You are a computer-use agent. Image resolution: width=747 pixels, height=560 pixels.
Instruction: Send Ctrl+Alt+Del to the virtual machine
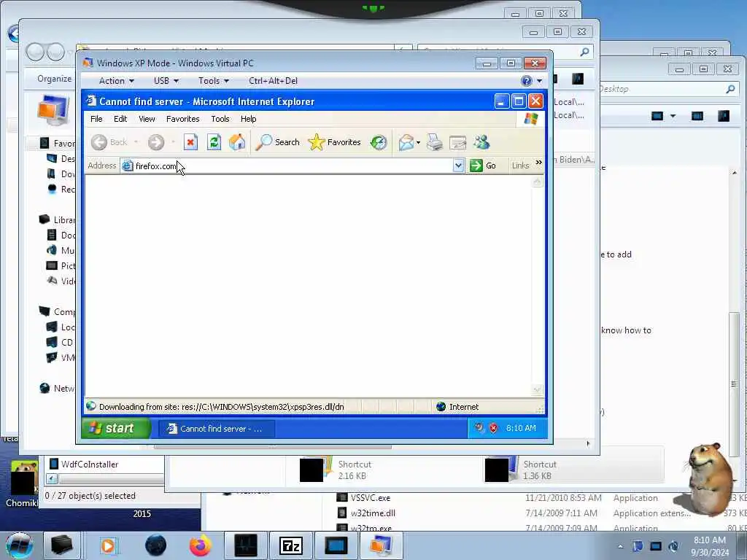coord(273,80)
